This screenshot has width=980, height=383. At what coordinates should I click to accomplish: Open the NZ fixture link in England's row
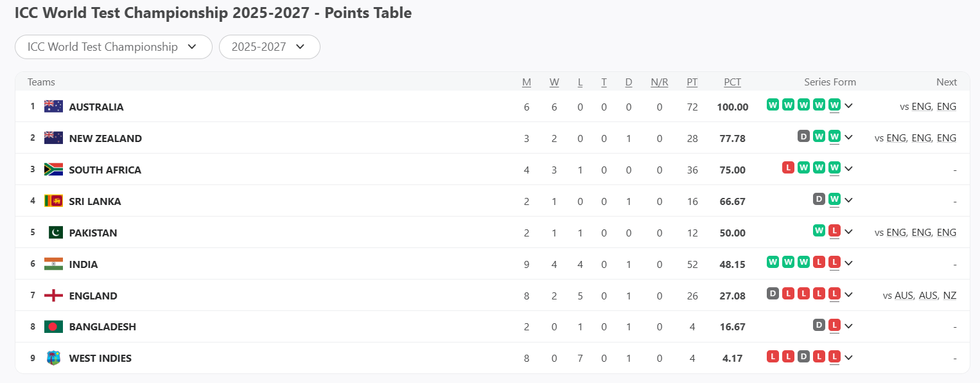tap(950, 296)
